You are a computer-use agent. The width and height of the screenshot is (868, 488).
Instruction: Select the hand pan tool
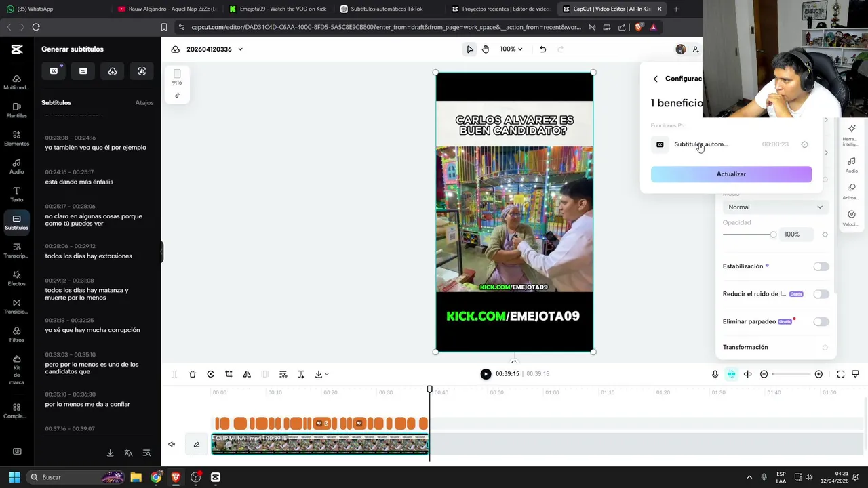(x=486, y=49)
